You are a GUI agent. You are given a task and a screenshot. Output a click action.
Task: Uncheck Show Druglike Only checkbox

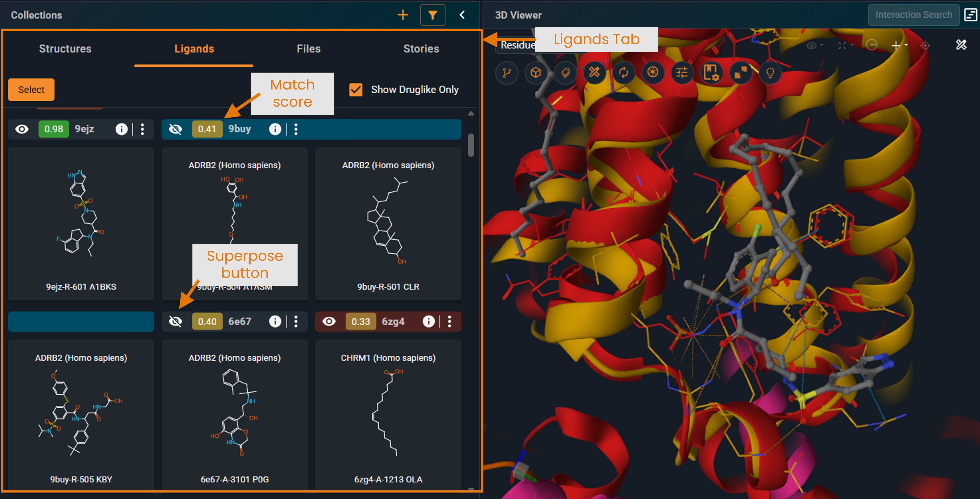pyautogui.click(x=356, y=90)
